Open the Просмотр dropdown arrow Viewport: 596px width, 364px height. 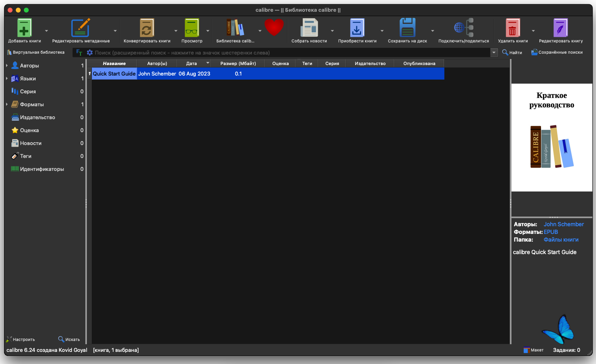[x=208, y=31]
